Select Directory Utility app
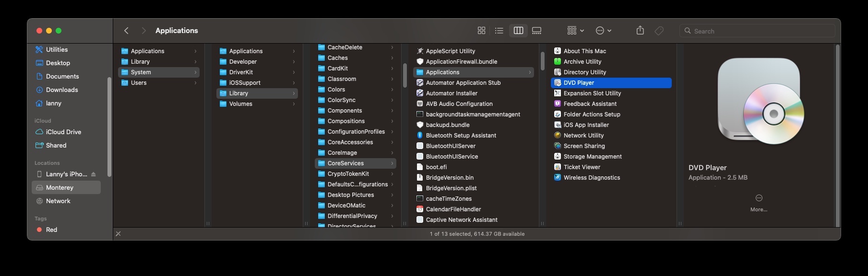868x276 pixels. pyautogui.click(x=611, y=72)
